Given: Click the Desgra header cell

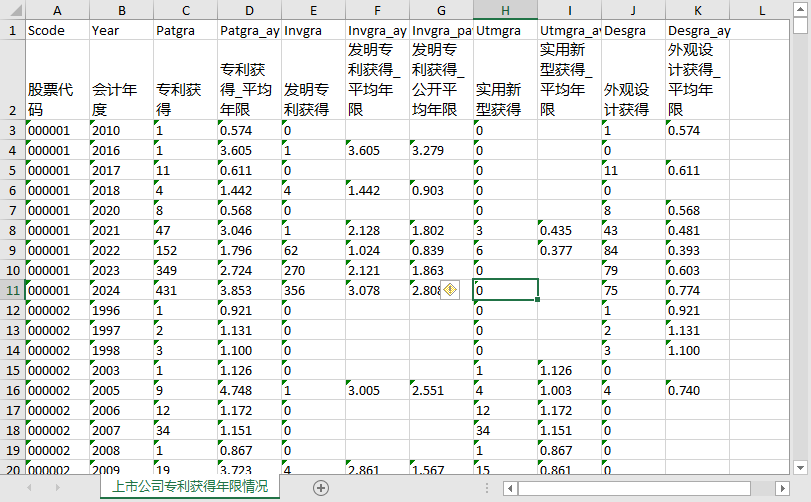Looking at the screenshot, I should [x=633, y=31].
